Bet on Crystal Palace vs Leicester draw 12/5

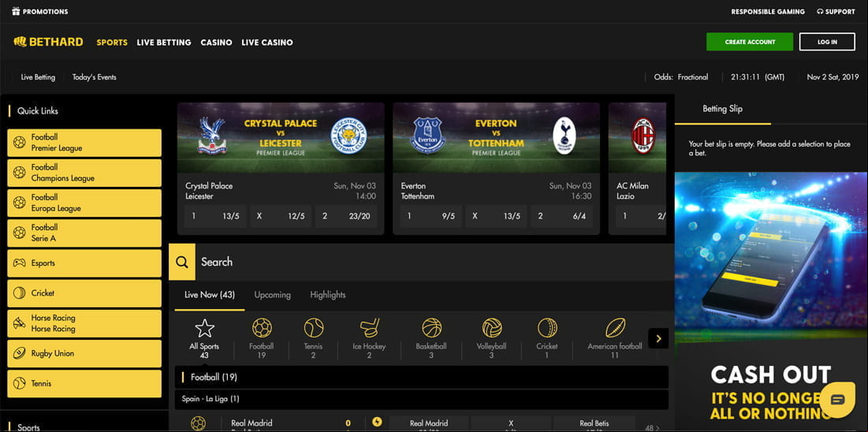(x=281, y=217)
